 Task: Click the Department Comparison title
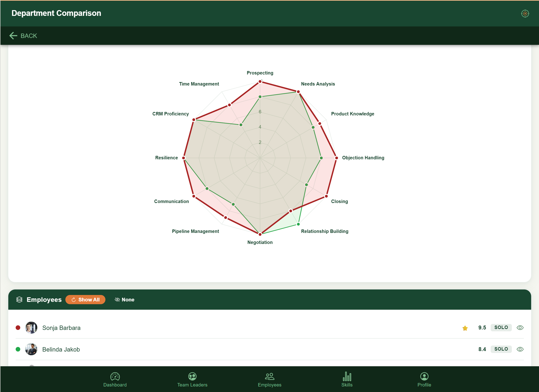point(56,13)
